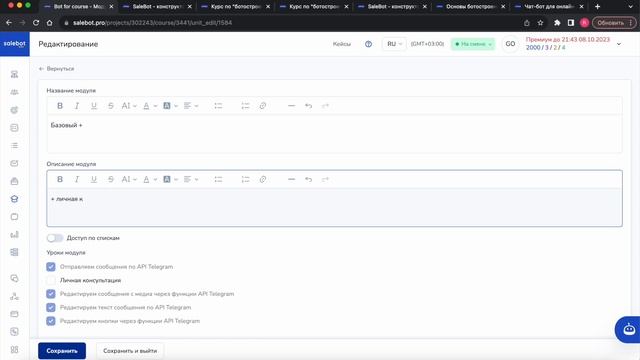Image resolution: width=640 pixels, height=360 pixels.
Task: Insert horizontal line in module name editor
Action: pyautogui.click(x=291, y=106)
